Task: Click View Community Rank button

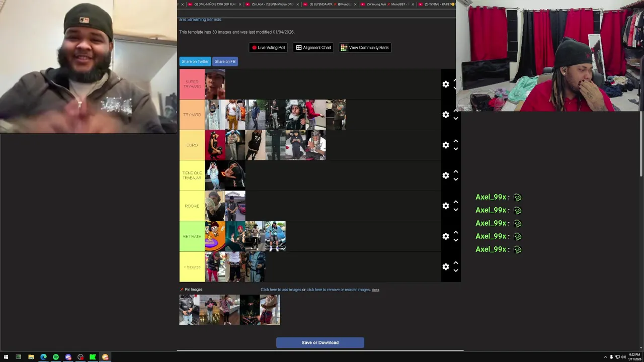Action: pyautogui.click(x=365, y=48)
